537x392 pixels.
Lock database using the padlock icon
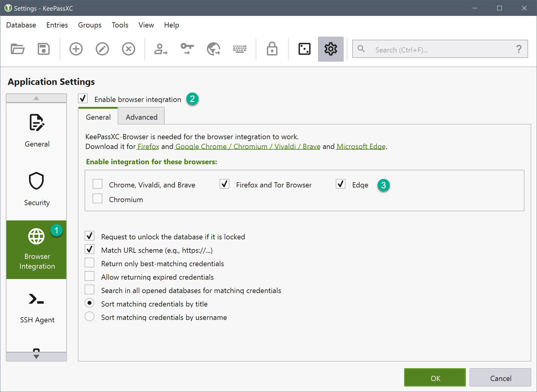coord(272,49)
